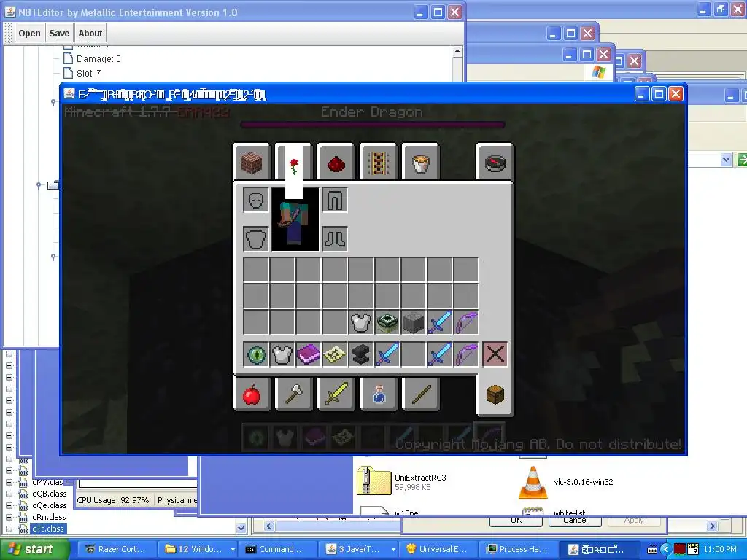Expand the qQe.class tree node
This screenshot has width=747, height=560.
coord(9,505)
